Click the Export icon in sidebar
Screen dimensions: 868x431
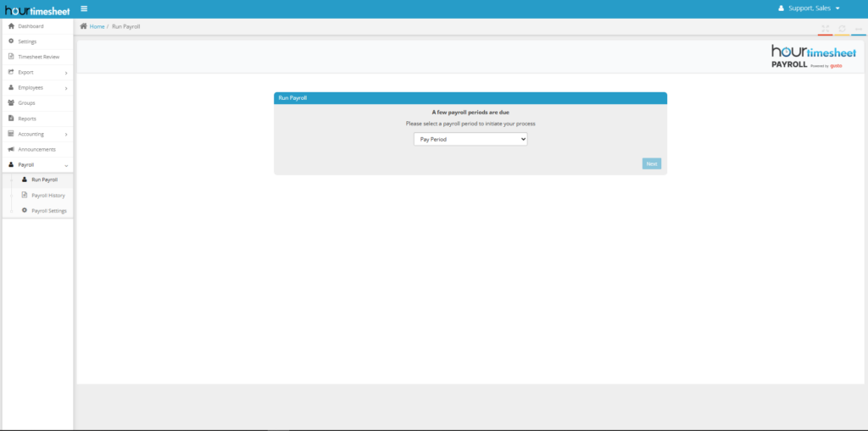tap(11, 72)
